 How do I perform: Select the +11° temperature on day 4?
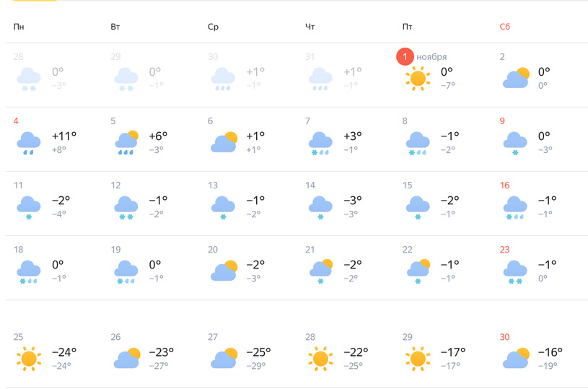(64, 136)
